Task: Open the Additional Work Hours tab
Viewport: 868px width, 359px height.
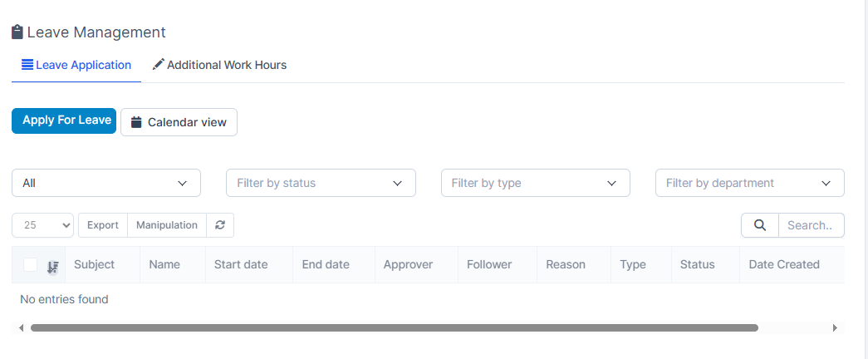Action: [219, 65]
